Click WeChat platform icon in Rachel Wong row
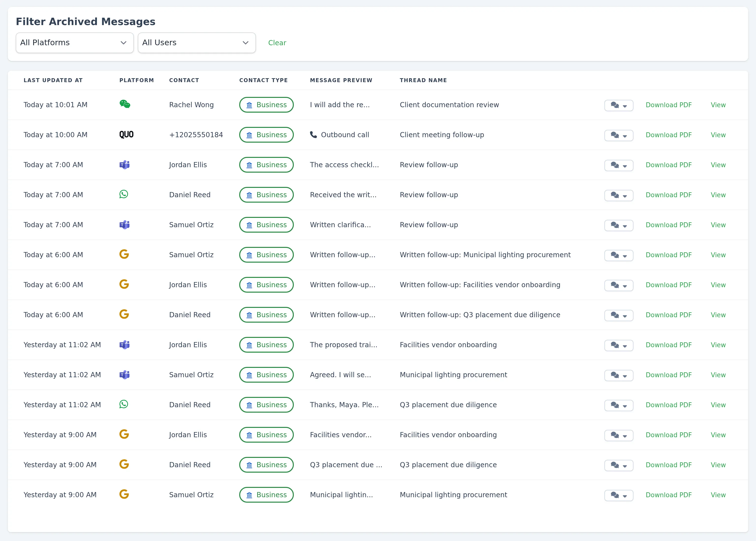756x541 pixels. click(x=125, y=104)
